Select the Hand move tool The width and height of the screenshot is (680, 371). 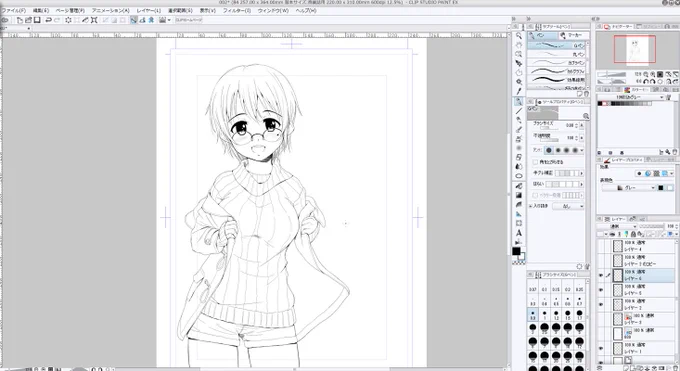[519, 45]
